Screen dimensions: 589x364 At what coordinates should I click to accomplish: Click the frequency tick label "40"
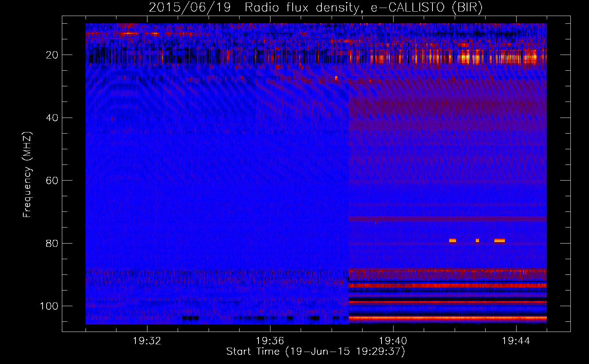pos(52,118)
